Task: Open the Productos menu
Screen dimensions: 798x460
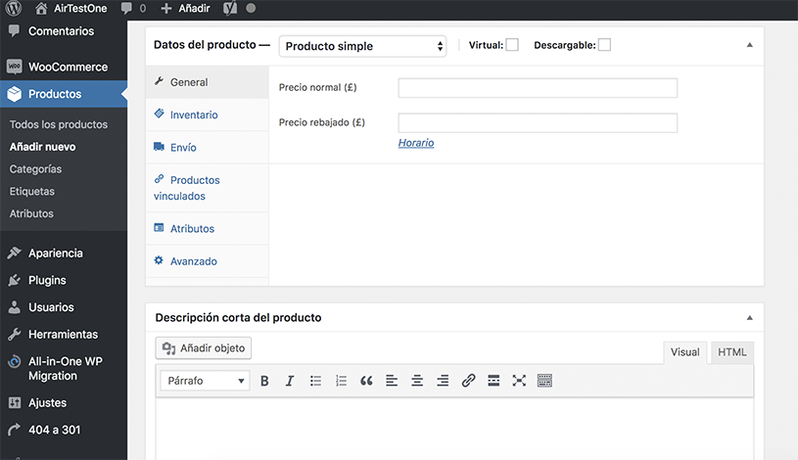Action: (x=64, y=94)
